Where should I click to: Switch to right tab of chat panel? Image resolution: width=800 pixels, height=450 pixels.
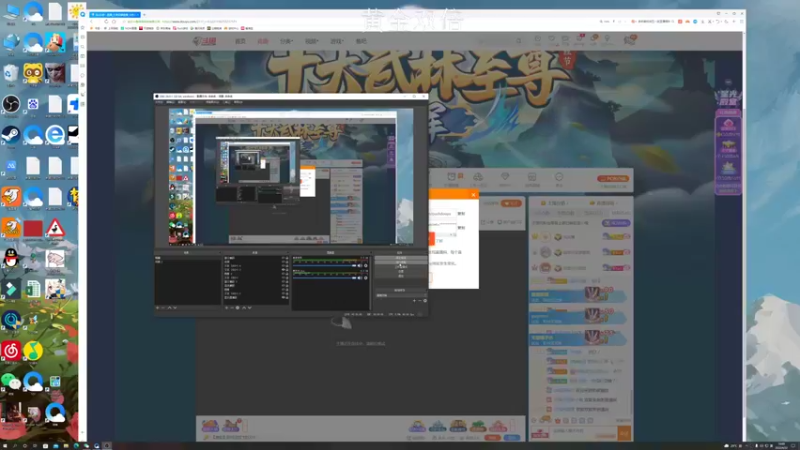point(605,203)
